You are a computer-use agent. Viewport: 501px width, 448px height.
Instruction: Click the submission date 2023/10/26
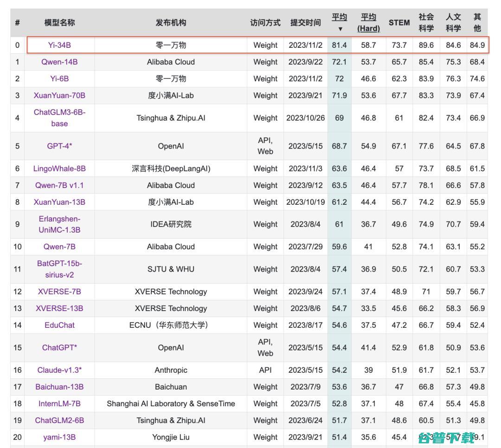pos(305,117)
